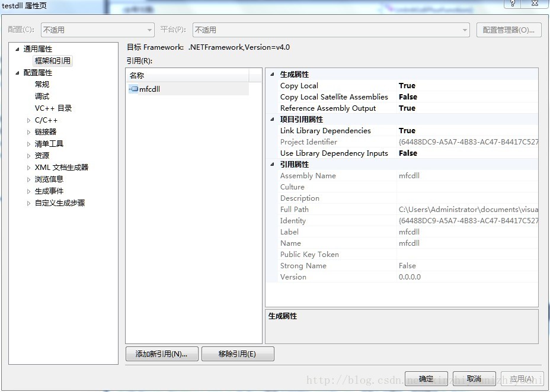Select the Description property row

click(x=408, y=198)
